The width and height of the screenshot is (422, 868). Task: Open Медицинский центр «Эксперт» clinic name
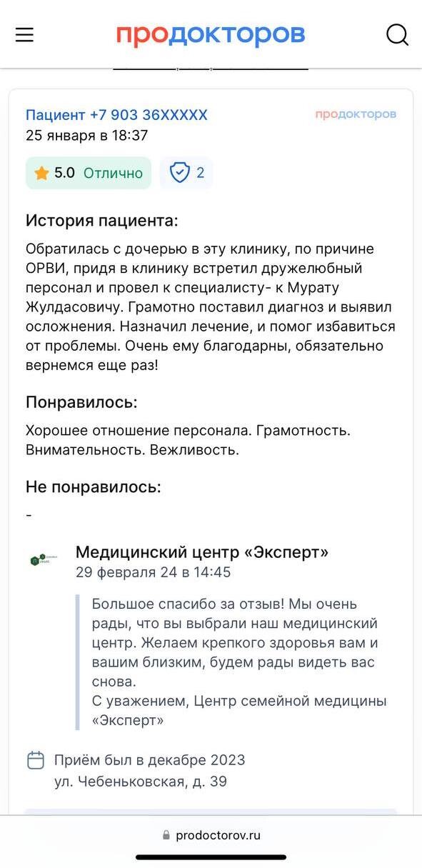click(x=202, y=552)
